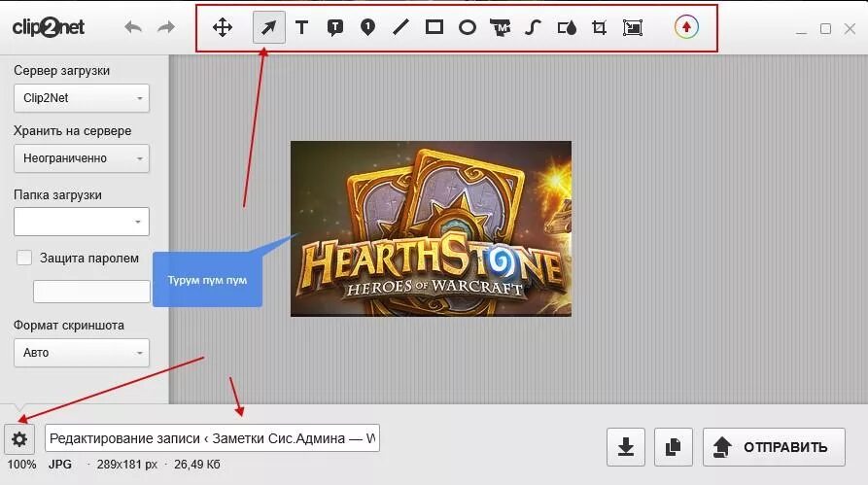
Task: Select the blur tool
Action: (x=567, y=27)
